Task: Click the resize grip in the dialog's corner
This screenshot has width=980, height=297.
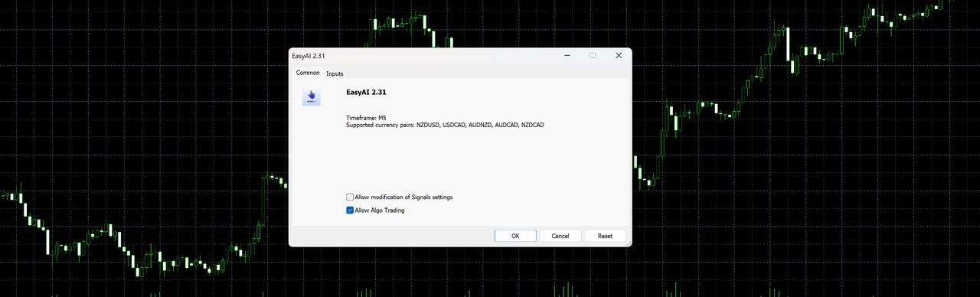Action: point(628,243)
